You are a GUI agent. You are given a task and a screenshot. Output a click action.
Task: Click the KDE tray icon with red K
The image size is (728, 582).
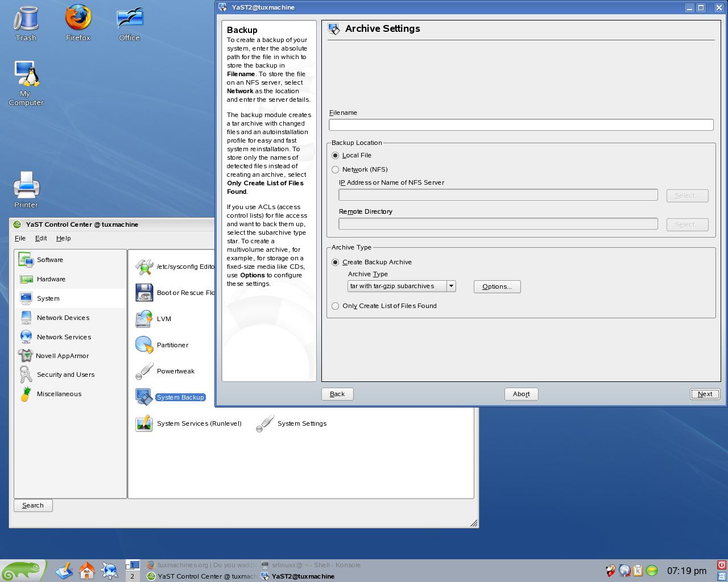tap(611, 571)
